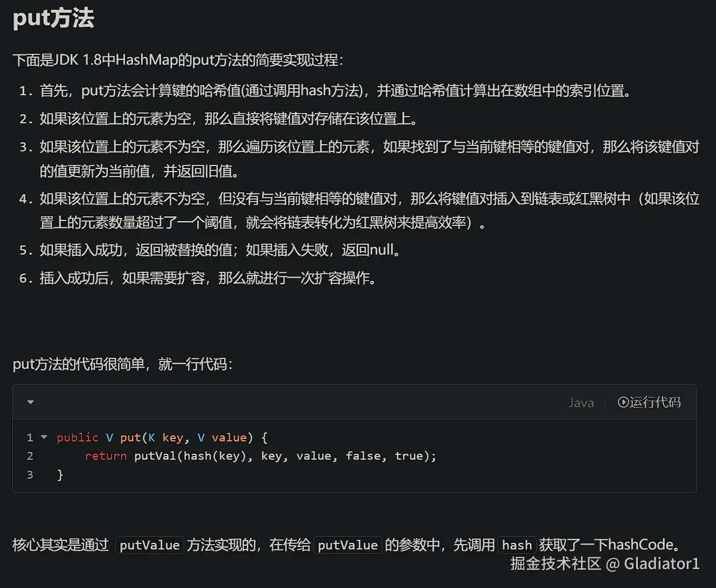Collapse the code block with header caret
This screenshot has width=716, height=588.
point(31,402)
